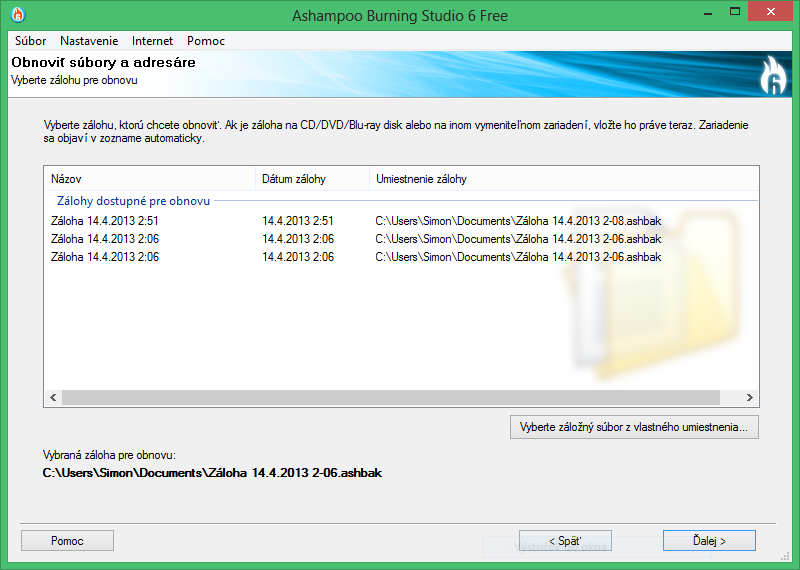This screenshot has height=570, width=800.
Task: Choose backup file from custom location button
Action: (634, 427)
